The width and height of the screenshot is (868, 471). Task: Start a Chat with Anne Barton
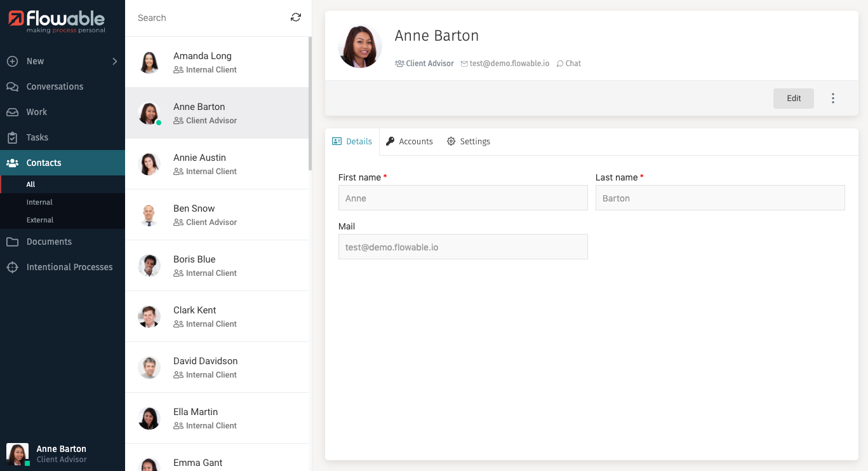coord(569,64)
